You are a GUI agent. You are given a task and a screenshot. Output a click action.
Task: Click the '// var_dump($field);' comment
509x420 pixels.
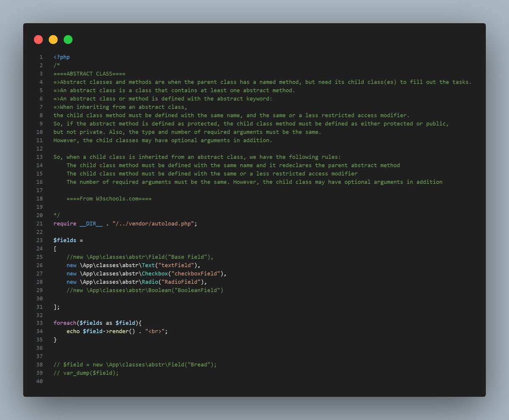(x=86, y=373)
